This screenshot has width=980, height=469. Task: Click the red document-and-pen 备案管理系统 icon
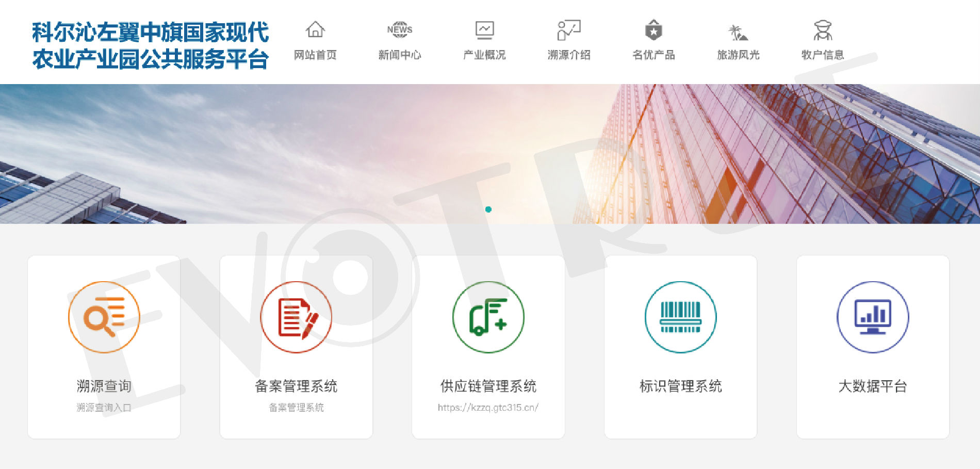[x=296, y=317]
